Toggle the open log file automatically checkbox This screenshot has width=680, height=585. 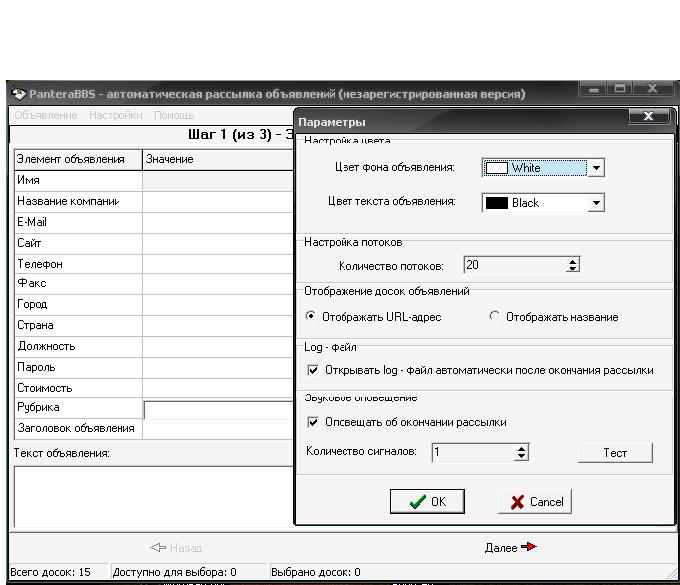tap(313, 370)
